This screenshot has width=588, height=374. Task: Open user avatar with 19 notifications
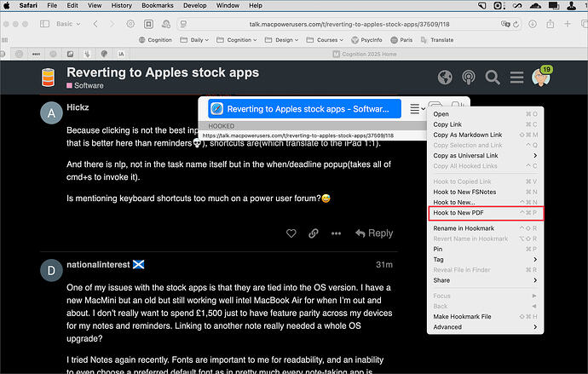point(541,76)
